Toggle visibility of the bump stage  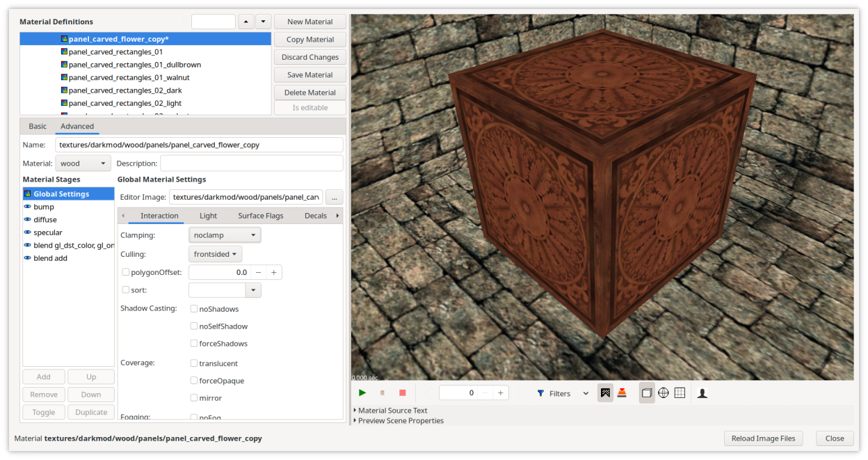point(28,207)
